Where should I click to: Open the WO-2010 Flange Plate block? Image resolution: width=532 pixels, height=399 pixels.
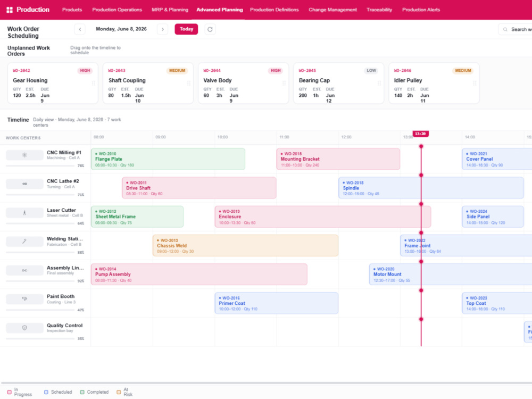(168, 159)
